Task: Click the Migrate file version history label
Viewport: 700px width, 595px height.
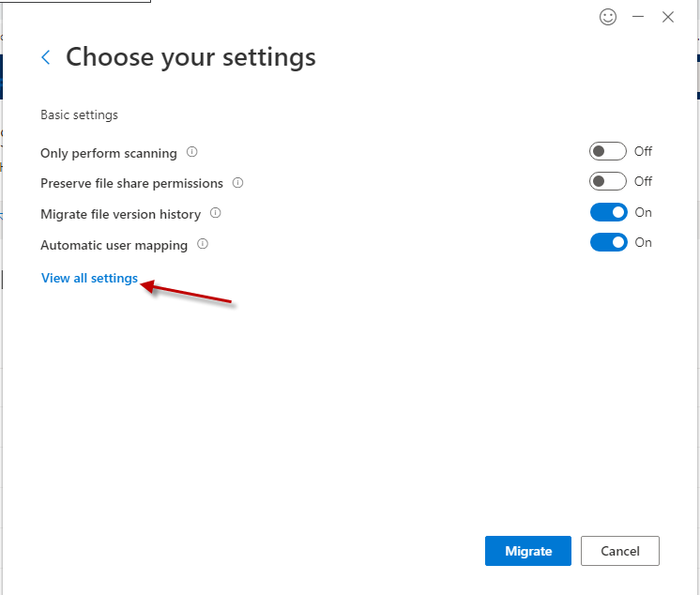Action: [x=120, y=214]
